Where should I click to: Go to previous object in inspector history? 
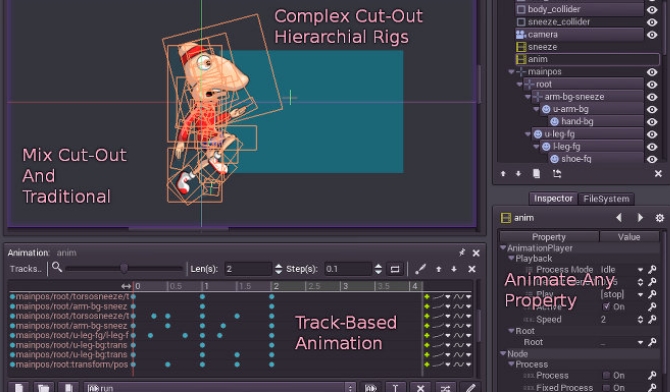pyautogui.click(x=619, y=218)
